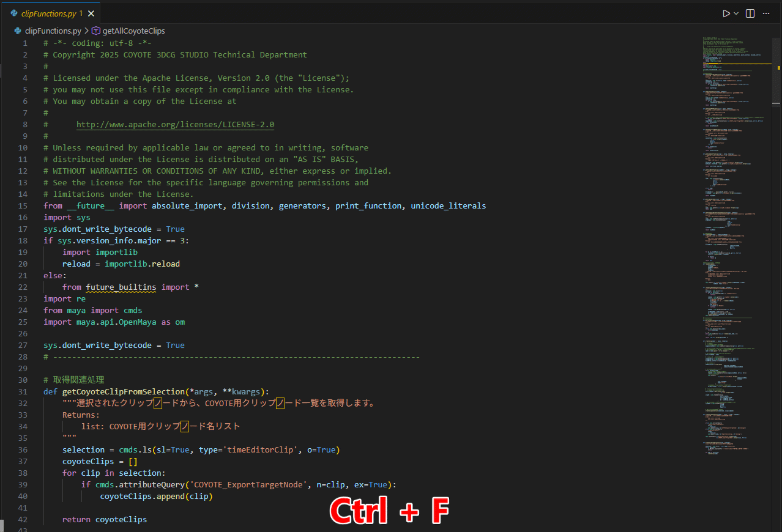The image size is (782, 532).
Task: Select the clipFunctions.py editor tab
Action: (48, 13)
